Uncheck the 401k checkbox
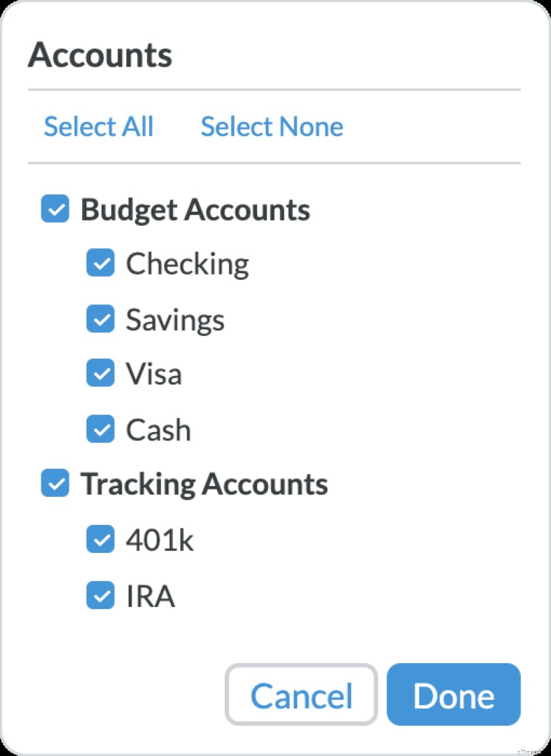 click(x=101, y=540)
